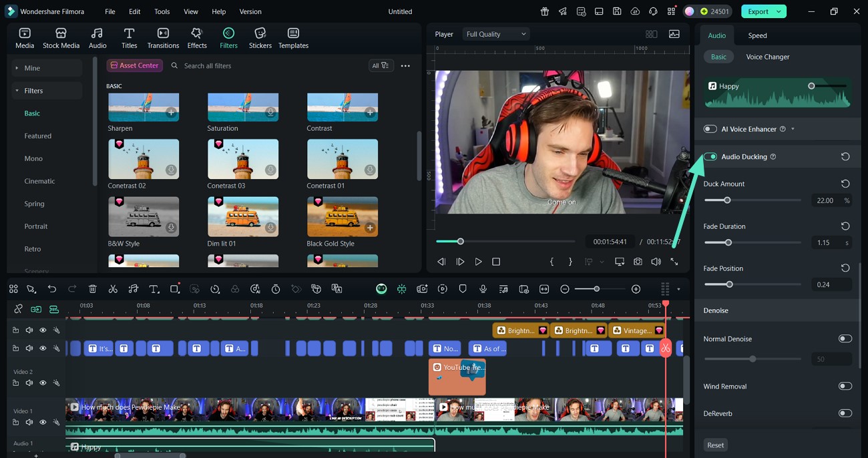Lock the Video 2 track
868x458 pixels.
pyautogui.click(x=15, y=383)
